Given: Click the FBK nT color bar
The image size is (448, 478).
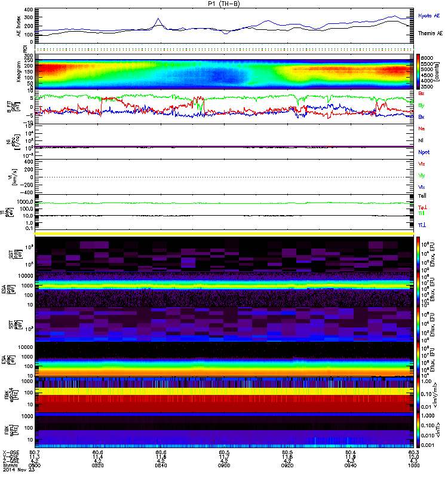Looking at the screenshot, I should [x=418, y=430].
